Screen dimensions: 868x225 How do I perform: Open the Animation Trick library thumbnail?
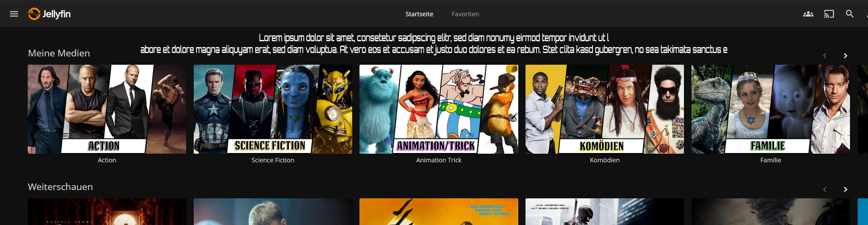pos(439,109)
